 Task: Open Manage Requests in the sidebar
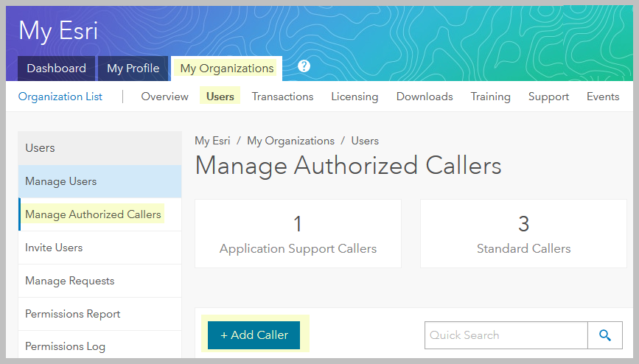(99, 281)
